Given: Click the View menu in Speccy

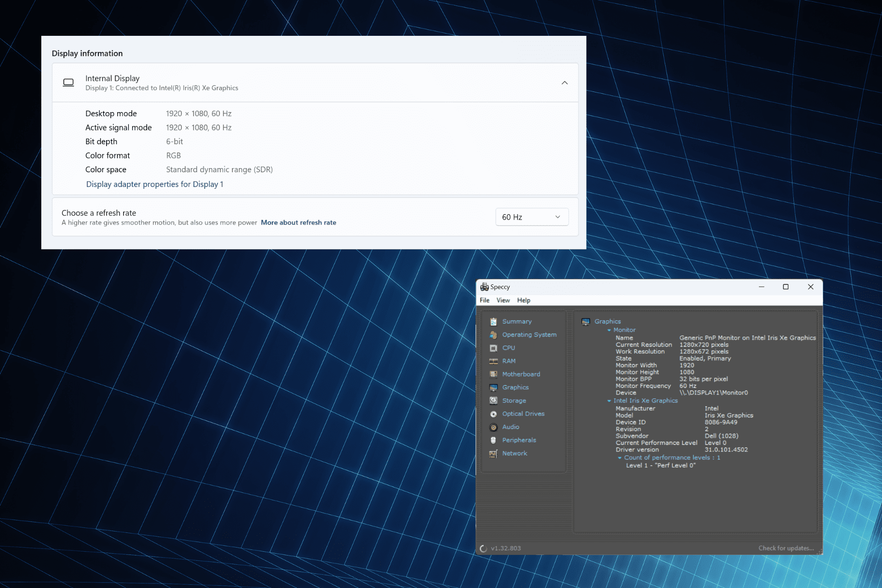Looking at the screenshot, I should [x=503, y=300].
